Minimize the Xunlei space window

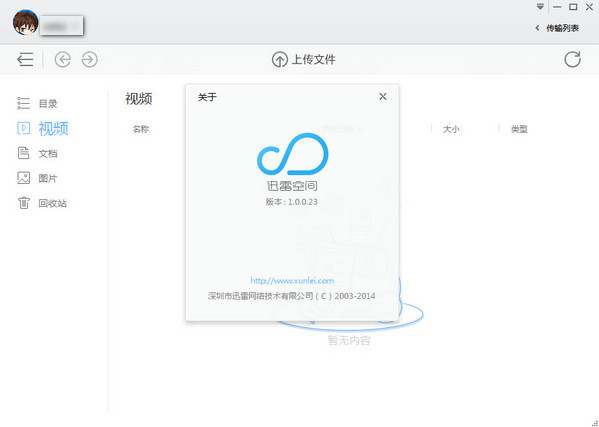(x=557, y=7)
